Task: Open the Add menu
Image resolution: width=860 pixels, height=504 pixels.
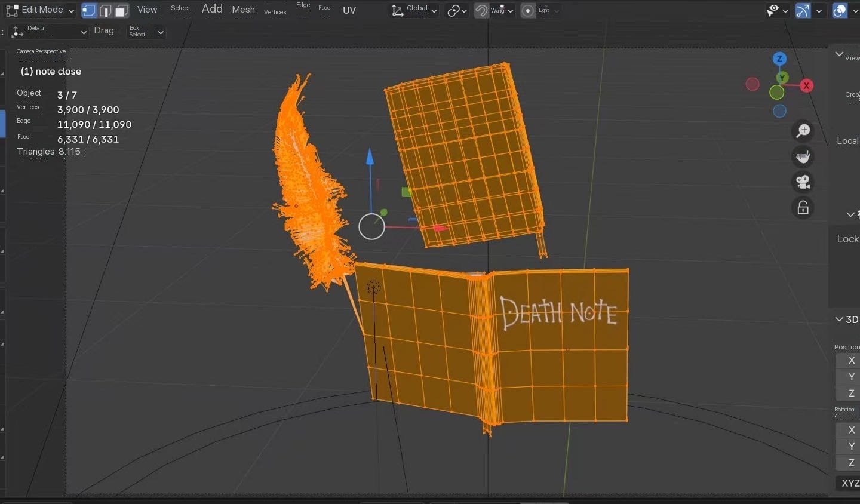Action: (212, 9)
